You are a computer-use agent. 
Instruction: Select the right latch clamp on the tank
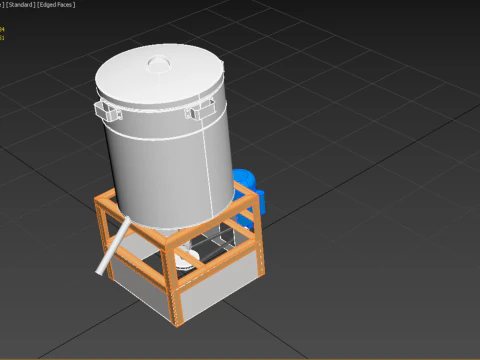coord(200,109)
